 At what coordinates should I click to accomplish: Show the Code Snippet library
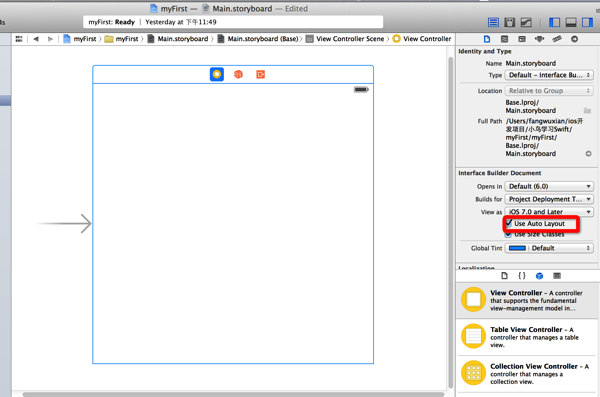(522, 276)
